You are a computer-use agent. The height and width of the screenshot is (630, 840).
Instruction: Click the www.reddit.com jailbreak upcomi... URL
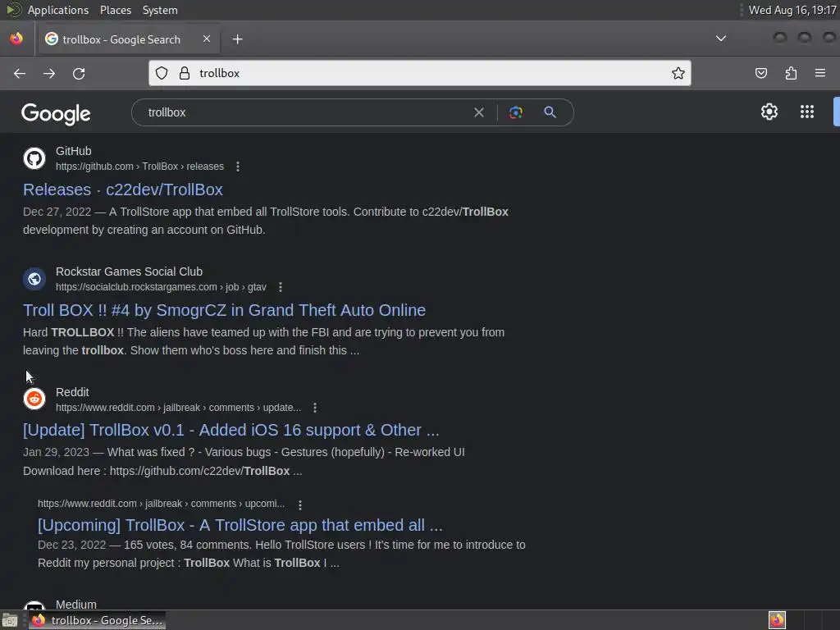pos(162,504)
